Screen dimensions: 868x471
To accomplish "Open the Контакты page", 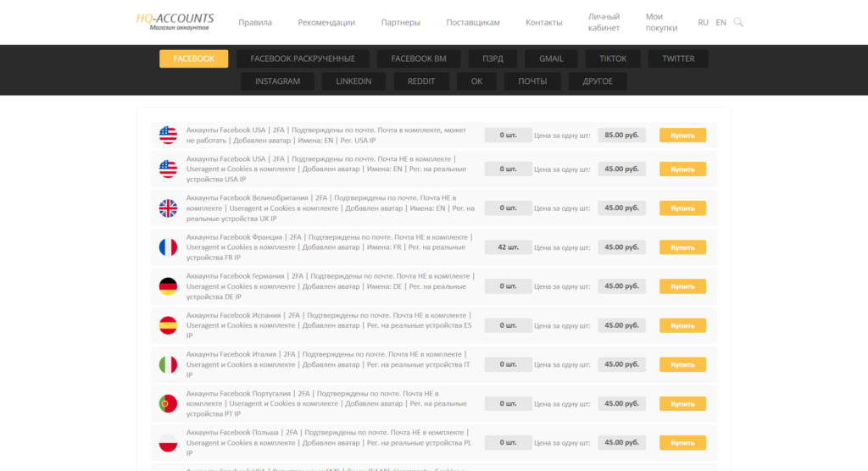I will click(x=543, y=22).
